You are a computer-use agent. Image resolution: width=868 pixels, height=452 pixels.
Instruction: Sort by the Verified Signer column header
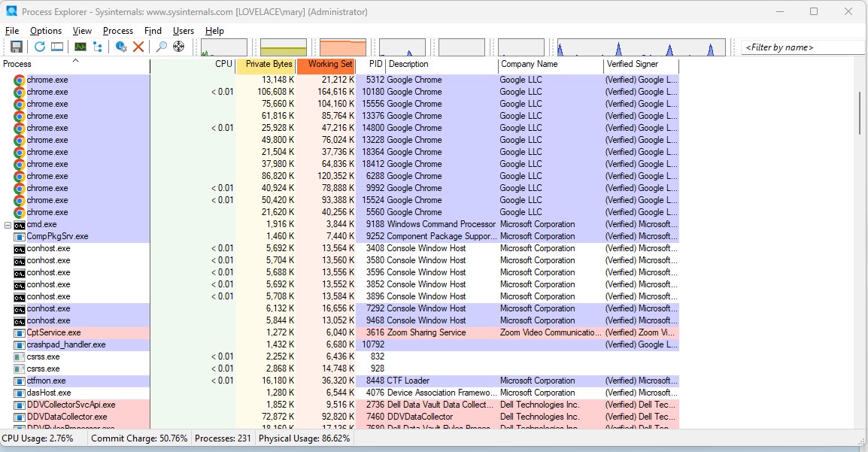tap(642, 64)
